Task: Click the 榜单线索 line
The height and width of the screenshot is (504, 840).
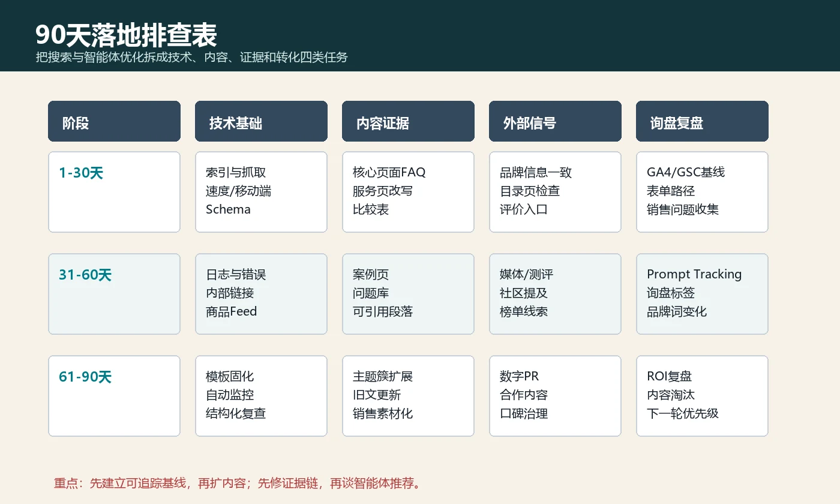Action: [524, 311]
